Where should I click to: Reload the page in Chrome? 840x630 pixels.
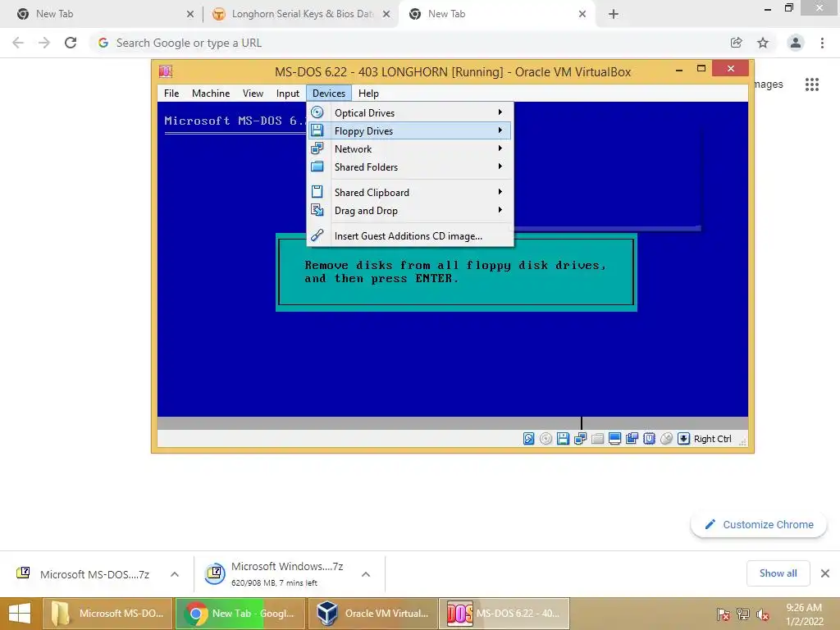click(71, 43)
